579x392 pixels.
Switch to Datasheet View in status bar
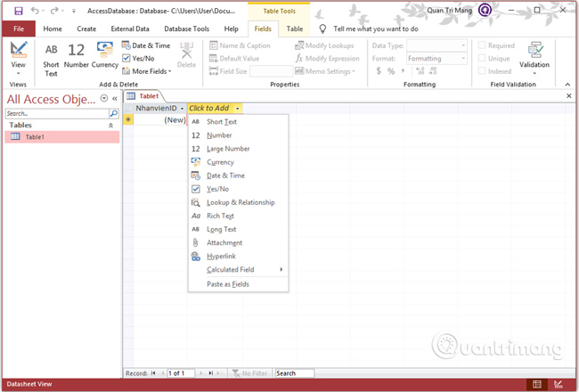coord(537,384)
